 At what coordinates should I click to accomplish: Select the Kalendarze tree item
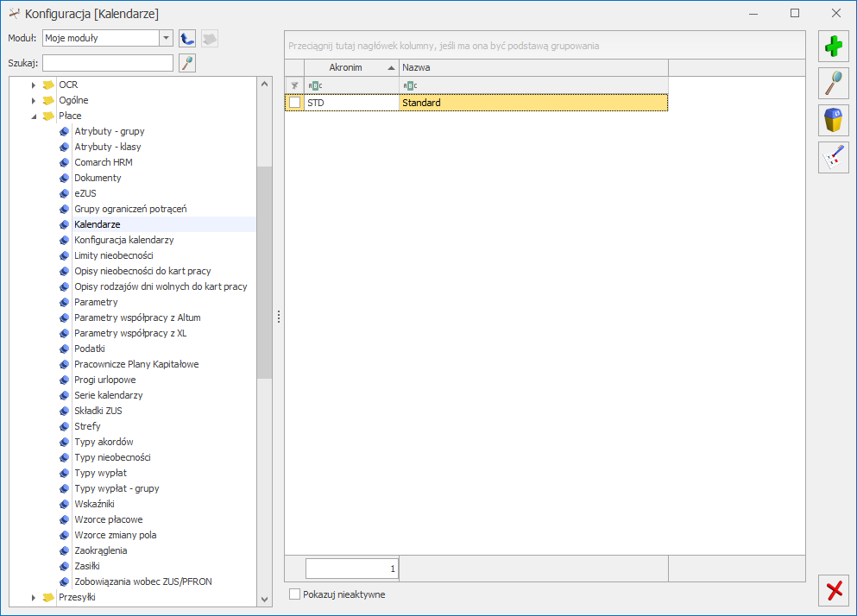98,224
